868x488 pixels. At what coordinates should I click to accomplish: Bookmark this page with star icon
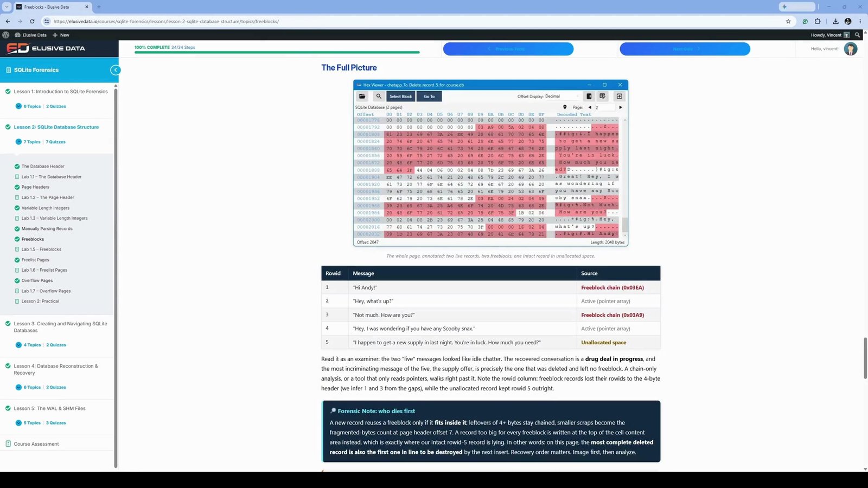pos(788,21)
